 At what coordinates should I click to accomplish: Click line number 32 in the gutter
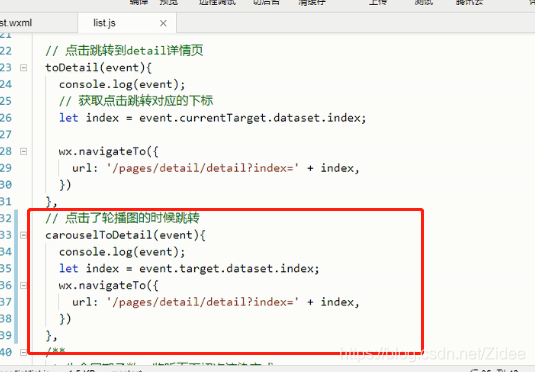pyautogui.click(x=6, y=218)
